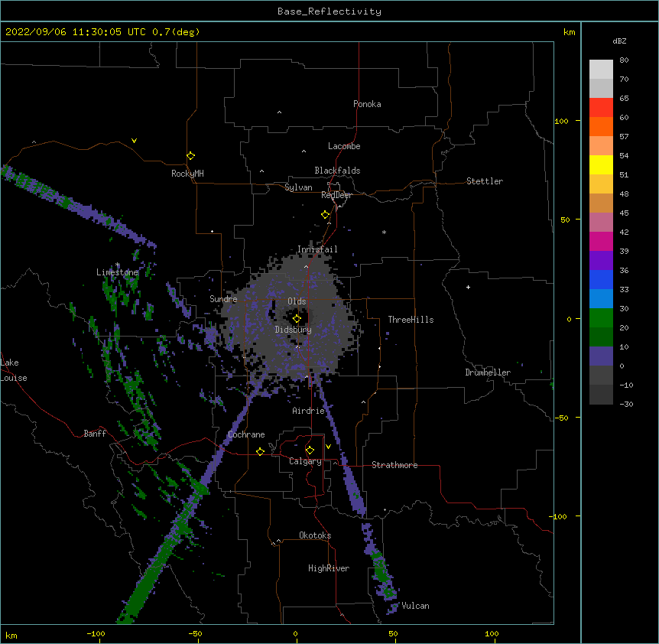Viewport: 659px width, 644px height.
Task: Click the Limestone label
Action: [117, 272]
